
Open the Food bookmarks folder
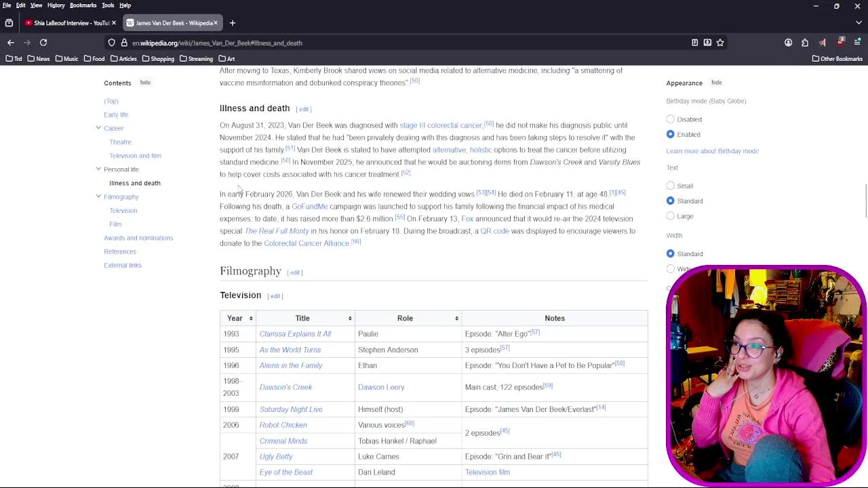point(94,59)
